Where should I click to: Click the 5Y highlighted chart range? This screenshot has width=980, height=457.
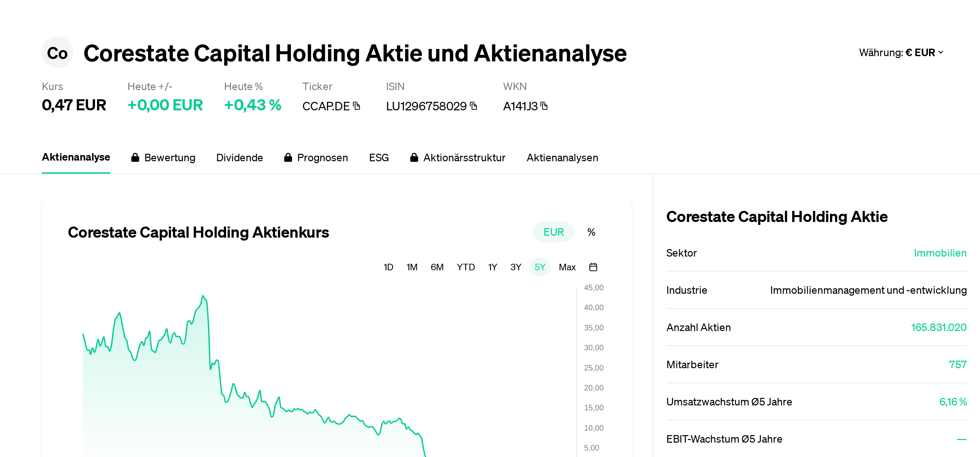pyautogui.click(x=540, y=267)
